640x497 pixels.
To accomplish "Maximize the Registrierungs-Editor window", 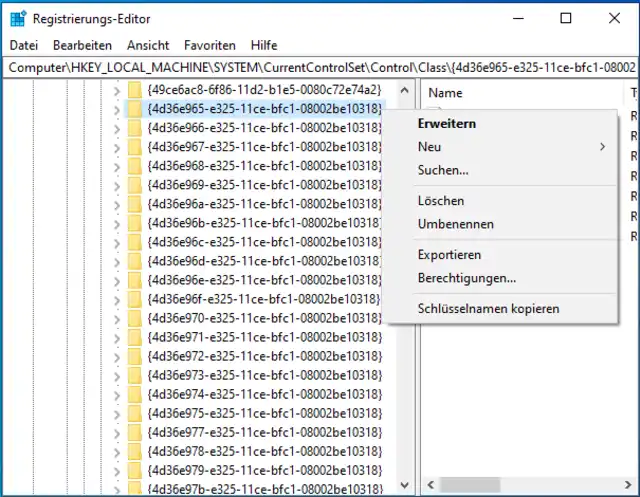I will (x=566, y=18).
